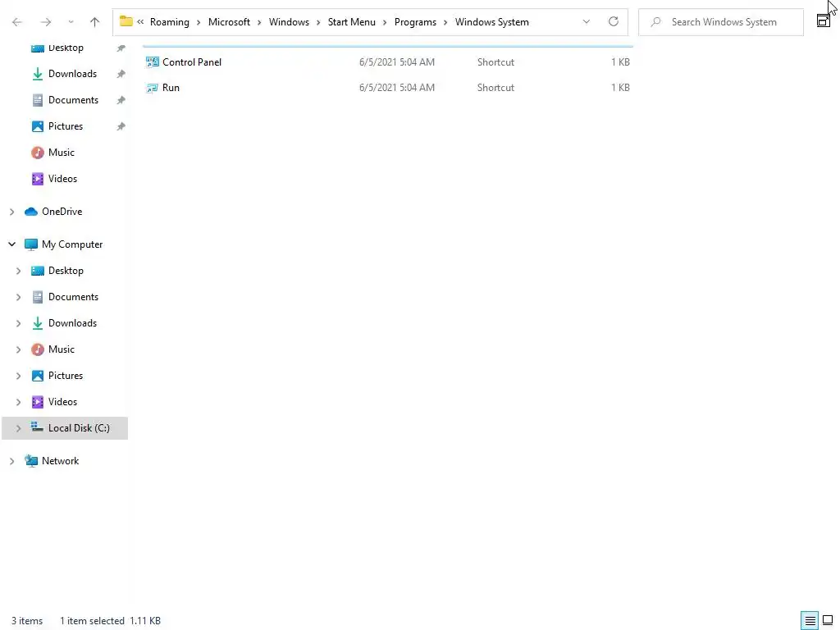The image size is (840, 630).
Task: Open recent locations dropdown arrow
Action: click(71, 22)
